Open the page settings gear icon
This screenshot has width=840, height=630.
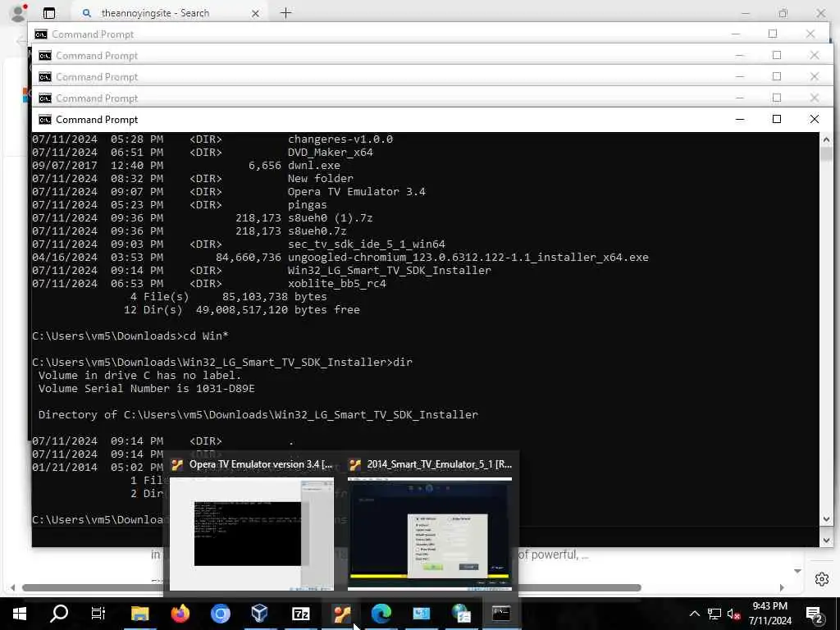click(x=822, y=579)
